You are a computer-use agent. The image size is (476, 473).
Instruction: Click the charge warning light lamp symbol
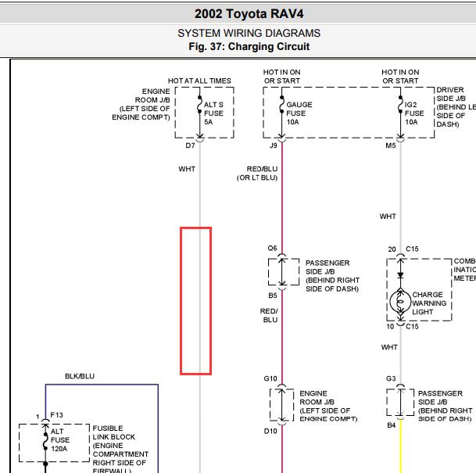click(x=400, y=302)
